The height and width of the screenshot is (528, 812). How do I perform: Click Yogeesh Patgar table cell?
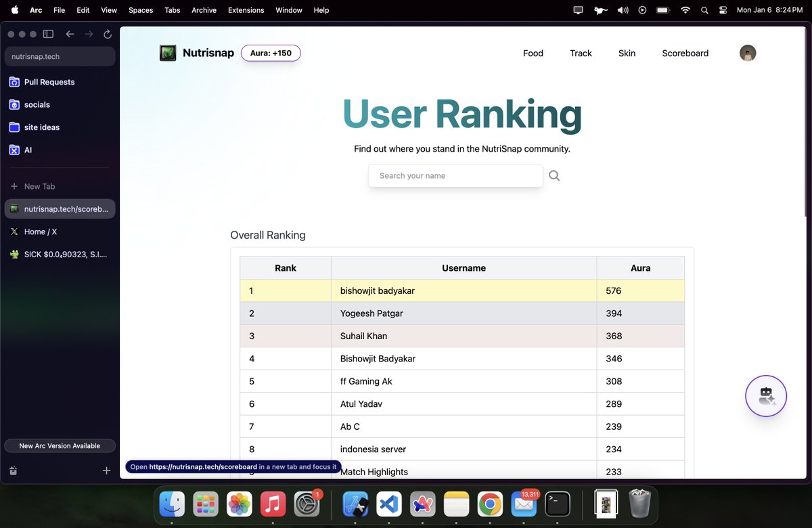[x=464, y=313]
